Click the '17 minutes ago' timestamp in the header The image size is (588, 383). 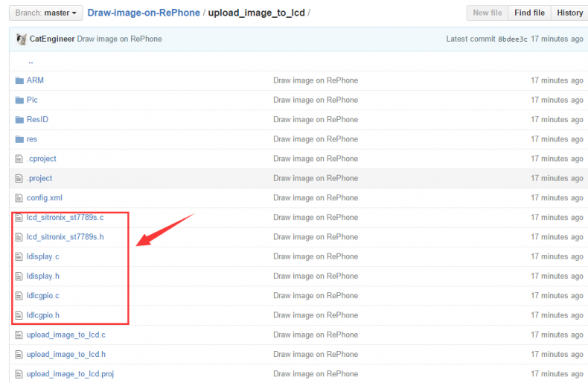coord(557,39)
